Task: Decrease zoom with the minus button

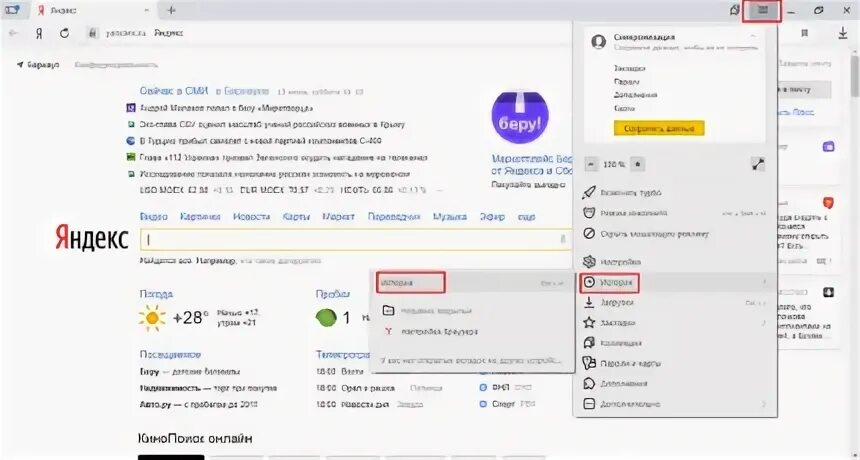Action: (x=591, y=164)
